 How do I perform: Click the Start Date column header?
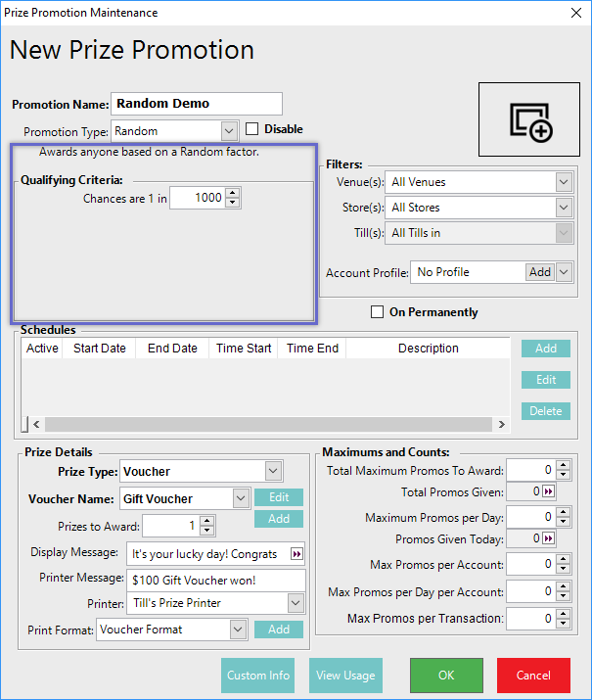point(101,349)
